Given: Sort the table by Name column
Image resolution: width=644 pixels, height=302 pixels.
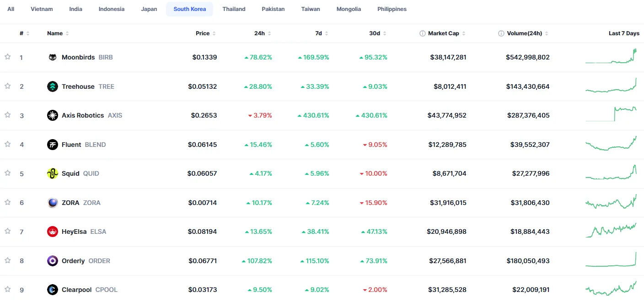Looking at the screenshot, I should (58, 33).
